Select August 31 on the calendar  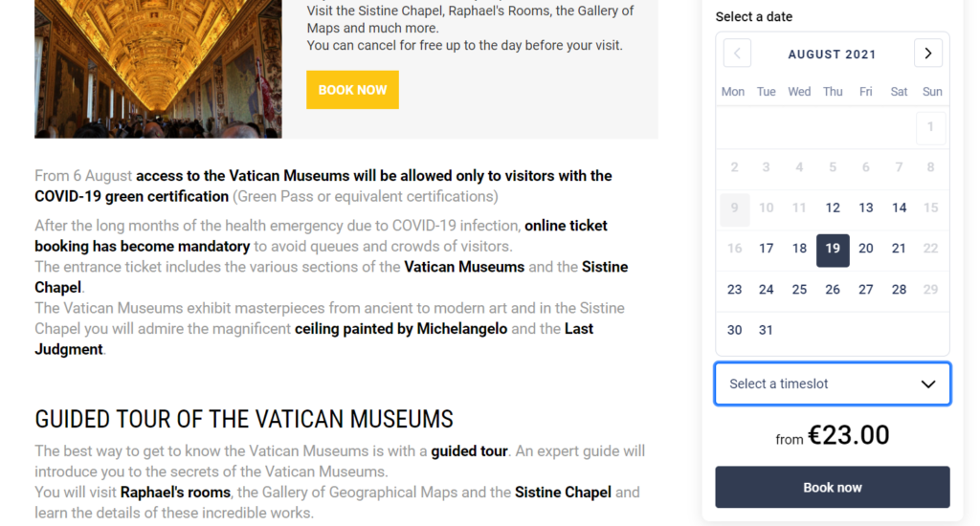[767, 330]
